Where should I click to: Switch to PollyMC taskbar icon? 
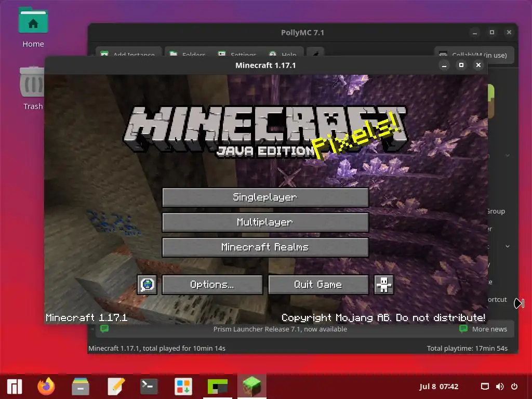pyautogui.click(x=218, y=387)
